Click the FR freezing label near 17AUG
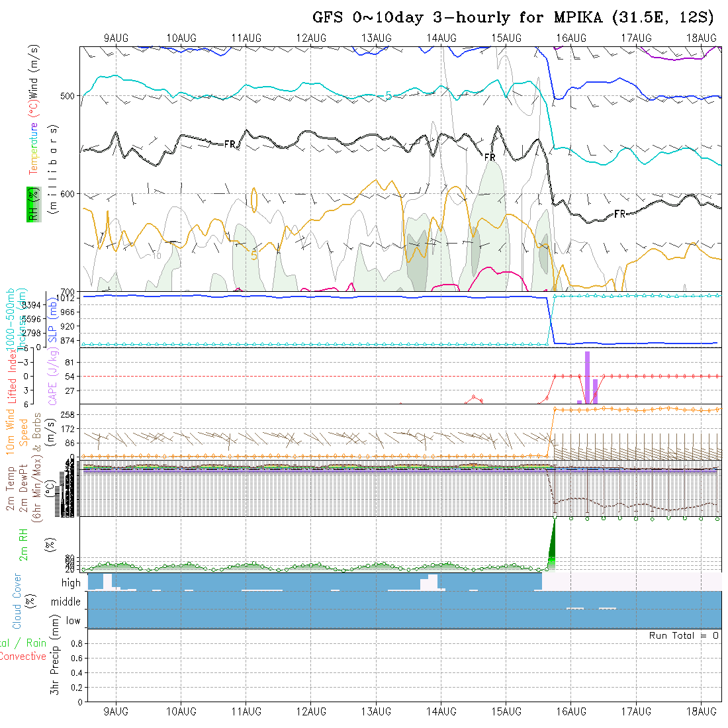Screen dimensions: 728x728 pos(620,214)
